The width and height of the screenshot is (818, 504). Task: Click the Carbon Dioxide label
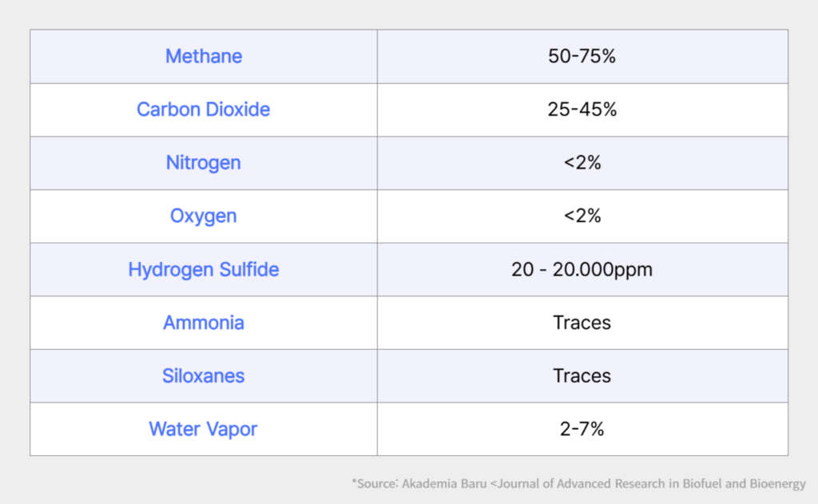(x=204, y=109)
